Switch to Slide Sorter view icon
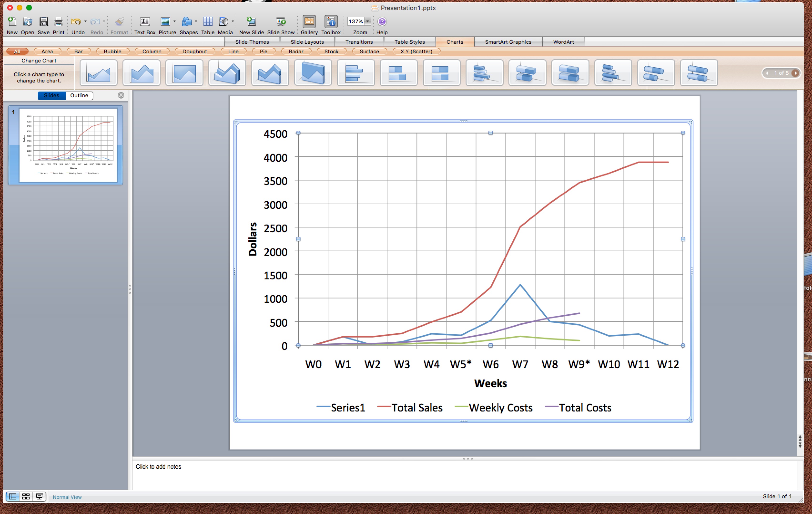The width and height of the screenshot is (812, 514). 26,496
